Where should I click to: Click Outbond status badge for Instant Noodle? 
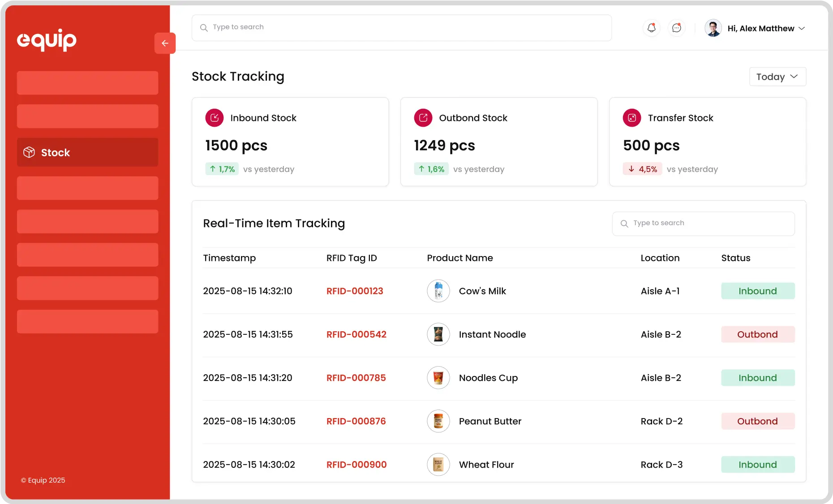pyautogui.click(x=758, y=334)
